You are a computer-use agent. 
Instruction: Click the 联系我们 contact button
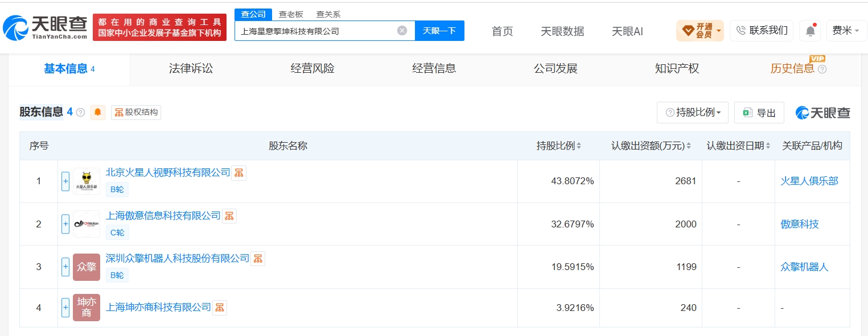(x=762, y=31)
